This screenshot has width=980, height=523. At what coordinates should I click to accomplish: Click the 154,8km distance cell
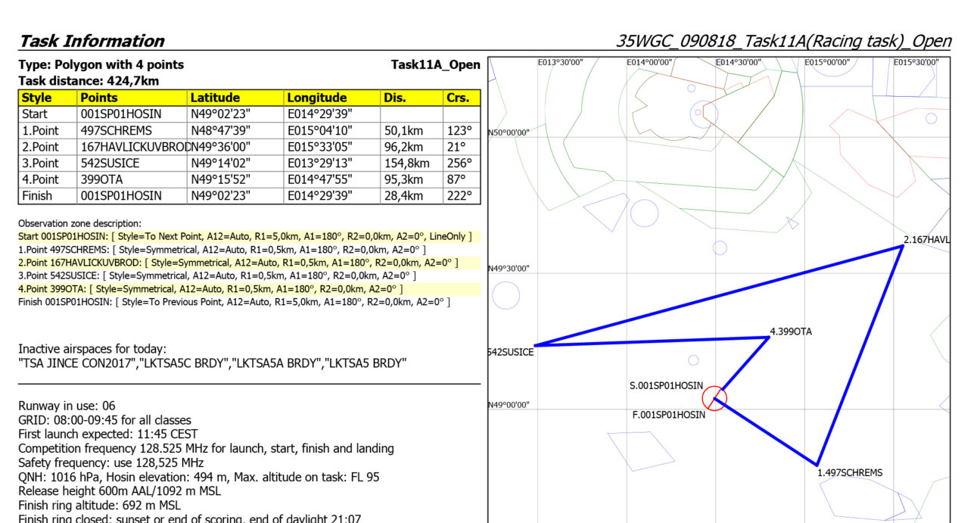[411, 163]
